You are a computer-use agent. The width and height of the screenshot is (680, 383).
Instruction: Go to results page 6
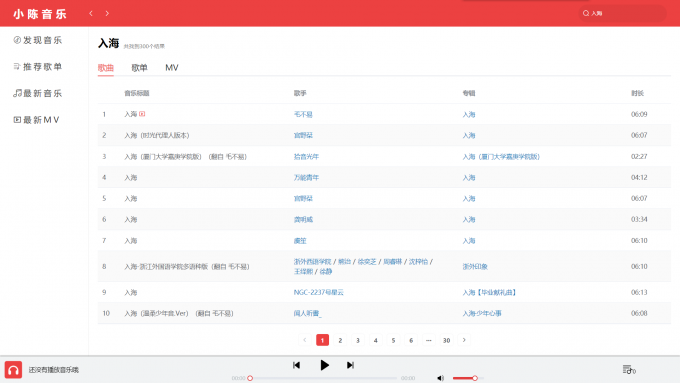click(411, 340)
